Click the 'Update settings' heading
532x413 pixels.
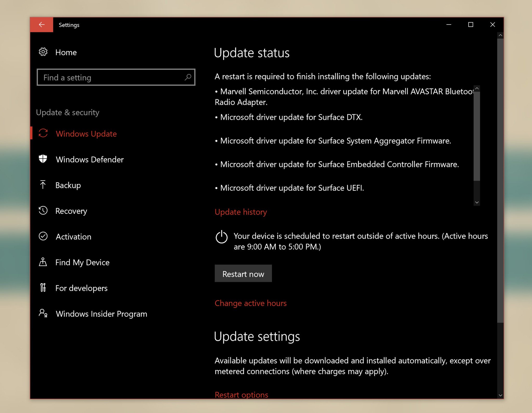pyautogui.click(x=257, y=337)
